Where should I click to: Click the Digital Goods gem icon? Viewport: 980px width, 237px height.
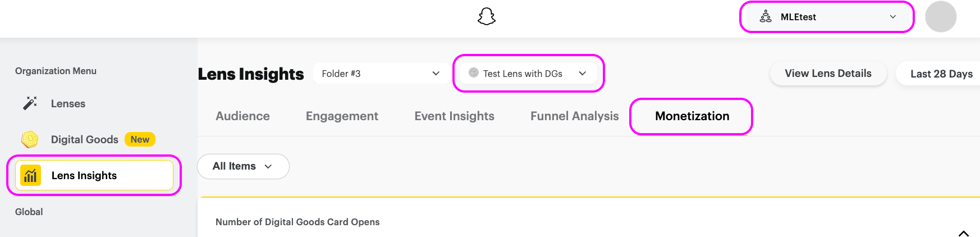(x=29, y=139)
